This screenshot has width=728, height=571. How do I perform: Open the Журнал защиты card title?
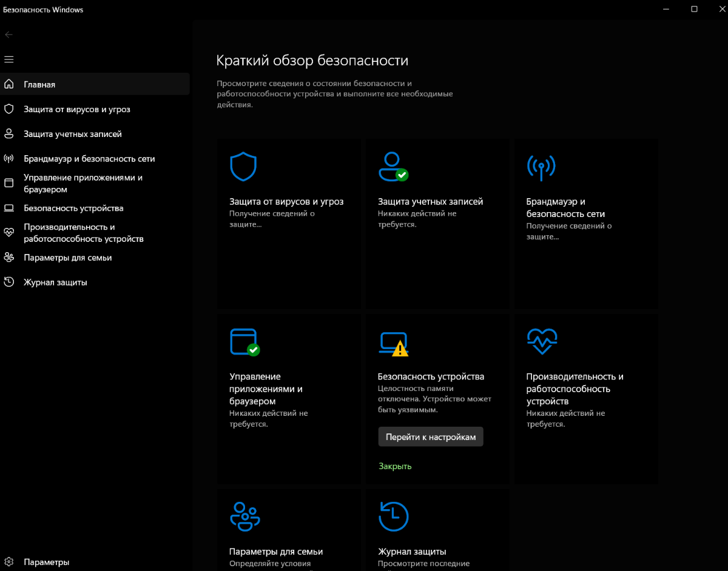412,552
